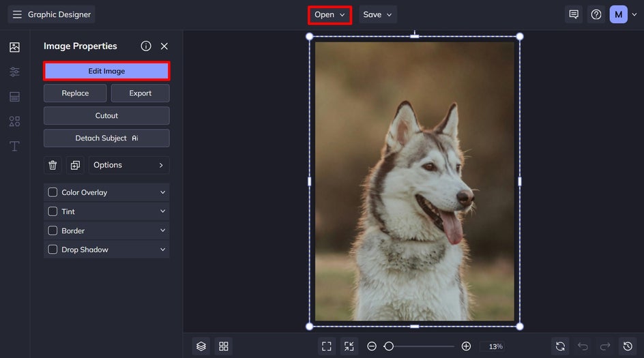Open the Graphic Designer hamburger menu
Image resolution: width=644 pixels, height=358 pixels.
coord(17,14)
